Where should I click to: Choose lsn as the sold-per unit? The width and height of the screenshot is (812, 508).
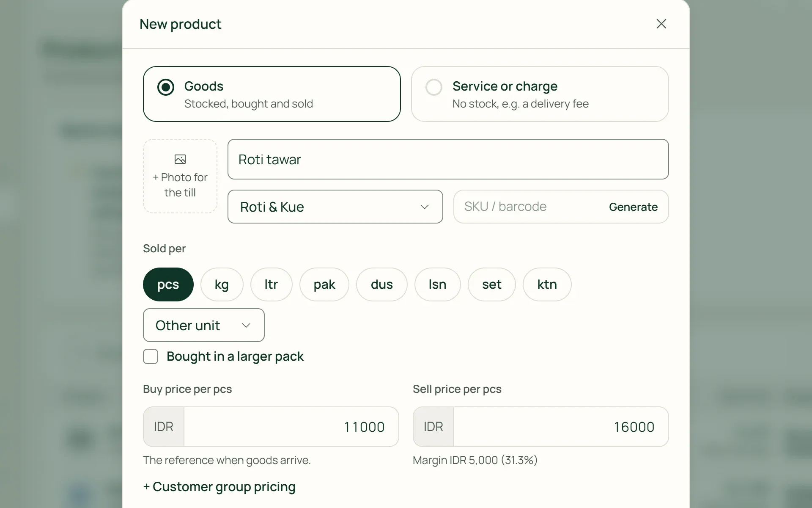437,284
